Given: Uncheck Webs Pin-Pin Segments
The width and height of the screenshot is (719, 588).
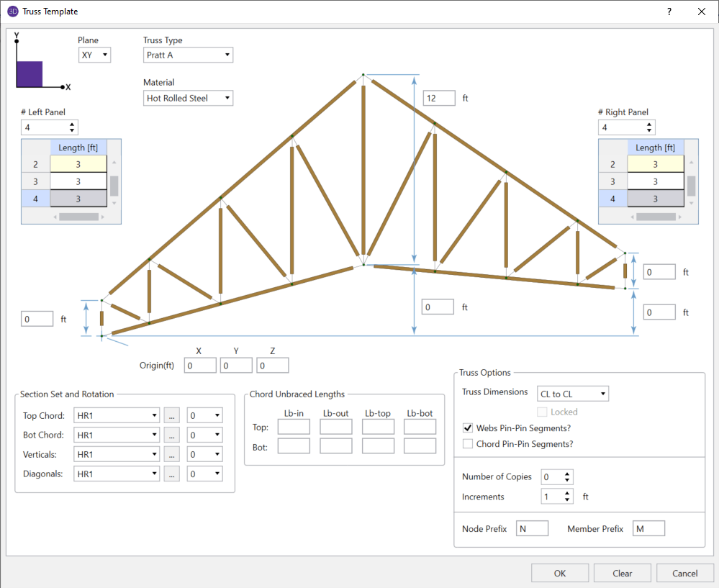Looking at the screenshot, I should pos(468,427).
